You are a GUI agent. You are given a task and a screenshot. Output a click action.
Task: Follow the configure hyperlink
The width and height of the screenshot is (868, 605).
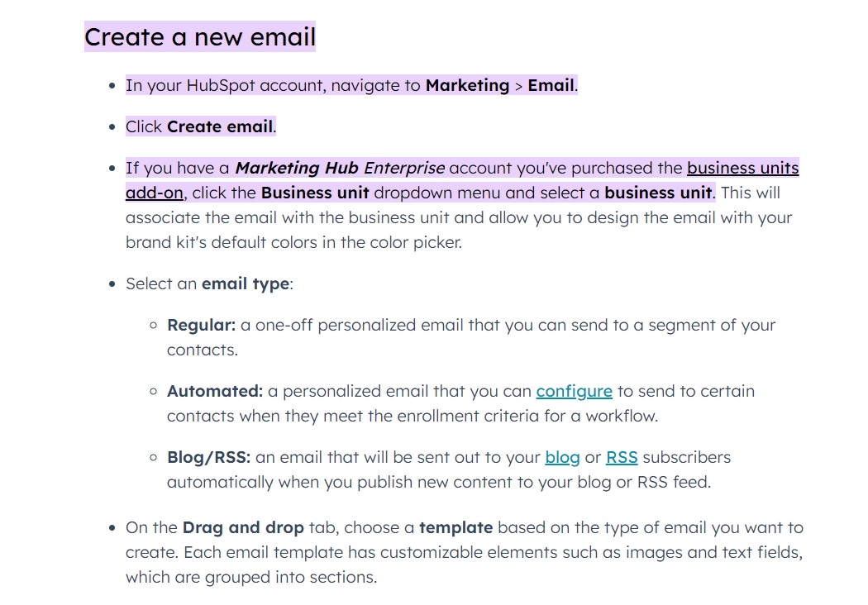[x=574, y=391]
